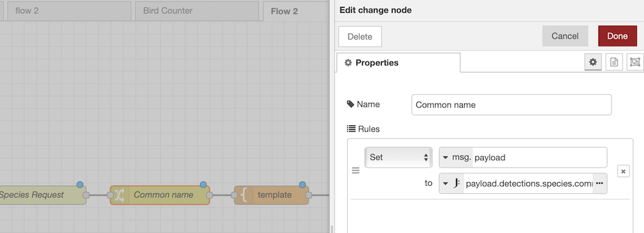Click the template node on canvas
Screen dimensions: 644x233
click(272, 195)
